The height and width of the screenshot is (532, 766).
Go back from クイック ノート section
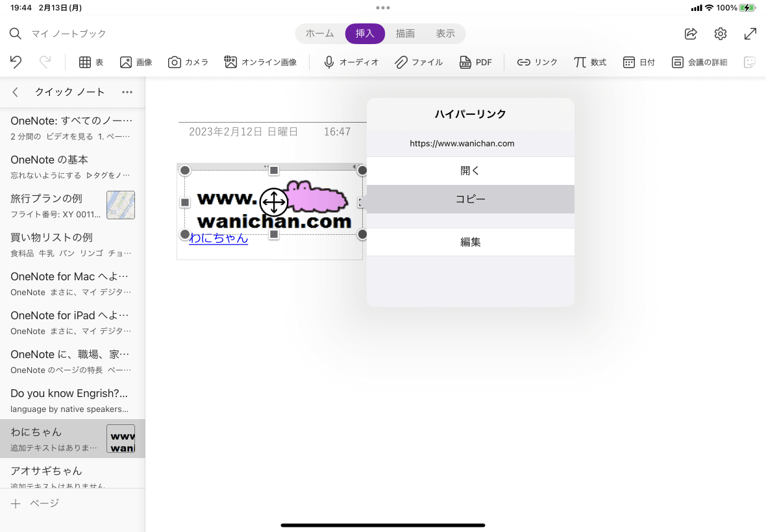[15, 92]
